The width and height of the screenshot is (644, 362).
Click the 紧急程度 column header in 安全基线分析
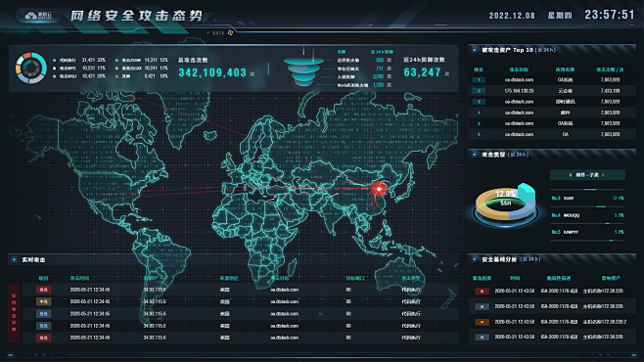click(x=482, y=278)
